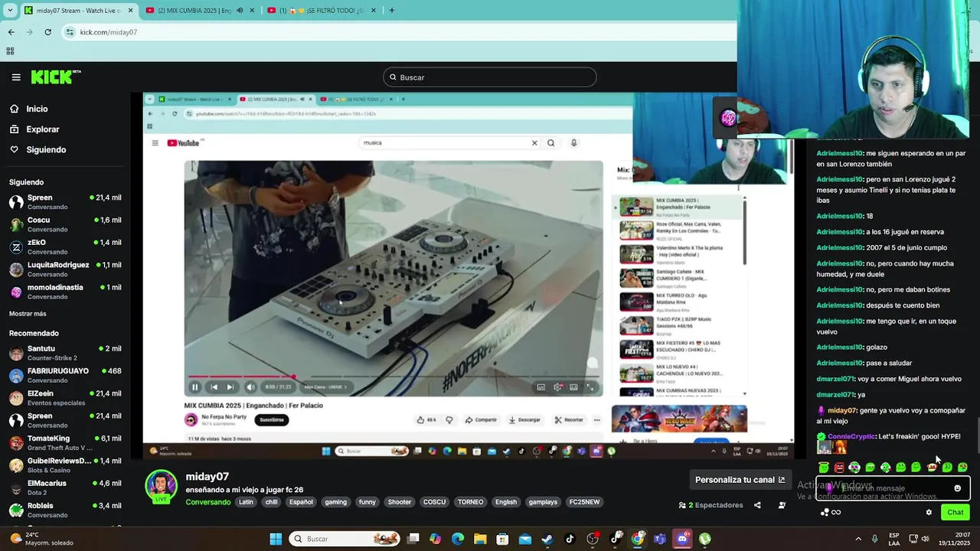Open the browser apps grid icon
Image resolution: width=980 pixels, height=551 pixels.
click(x=10, y=51)
